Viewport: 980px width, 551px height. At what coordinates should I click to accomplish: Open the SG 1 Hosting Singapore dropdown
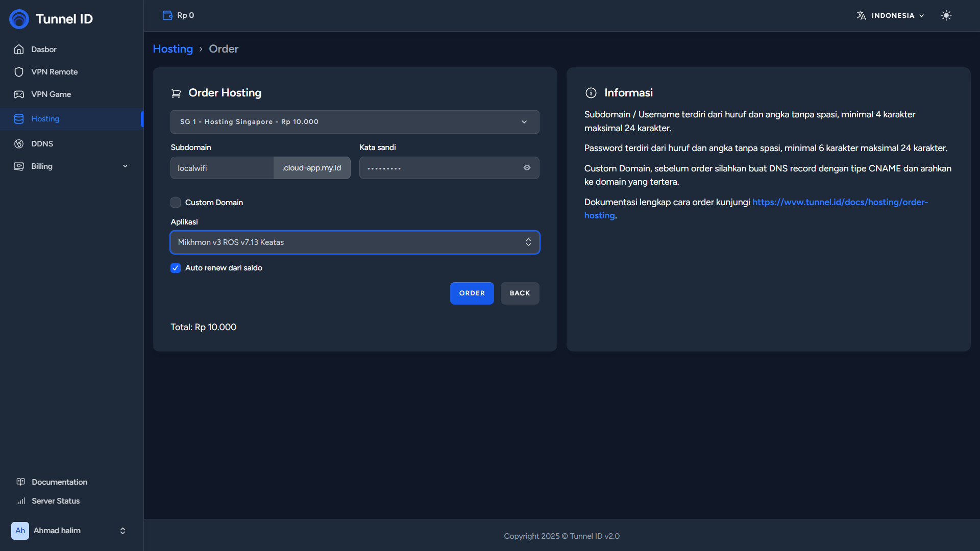click(355, 122)
